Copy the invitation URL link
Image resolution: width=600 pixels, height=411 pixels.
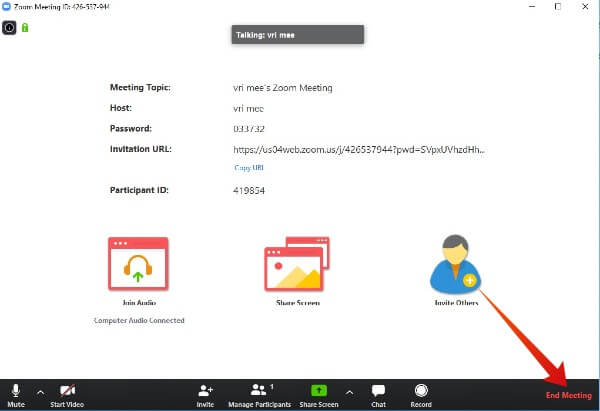click(x=249, y=168)
